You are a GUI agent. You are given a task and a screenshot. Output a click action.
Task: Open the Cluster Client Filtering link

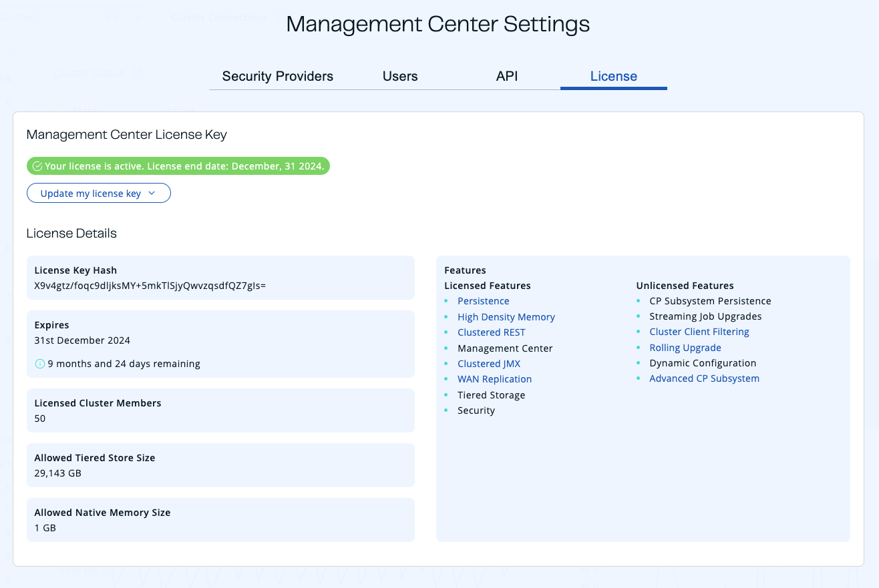(699, 331)
